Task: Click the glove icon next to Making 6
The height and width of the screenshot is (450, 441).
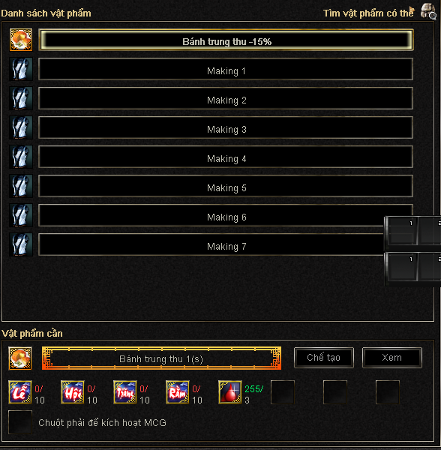Action: tap(21, 215)
